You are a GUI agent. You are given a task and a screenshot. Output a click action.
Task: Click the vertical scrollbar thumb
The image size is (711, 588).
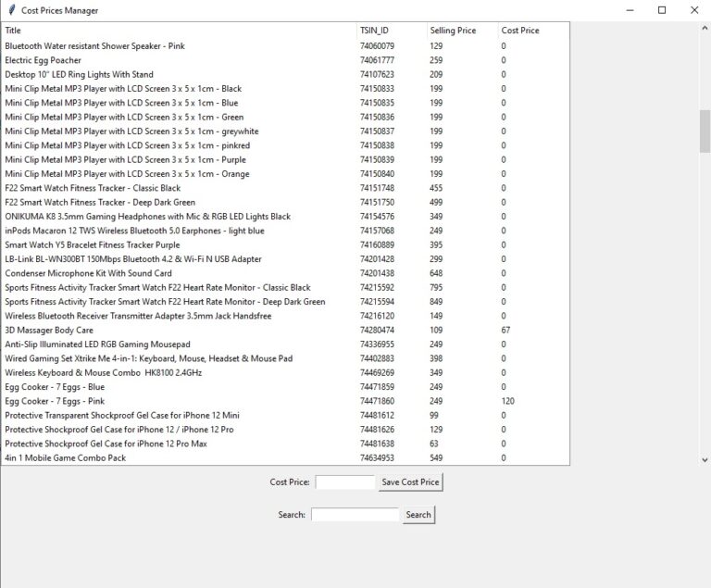tap(705, 131)
